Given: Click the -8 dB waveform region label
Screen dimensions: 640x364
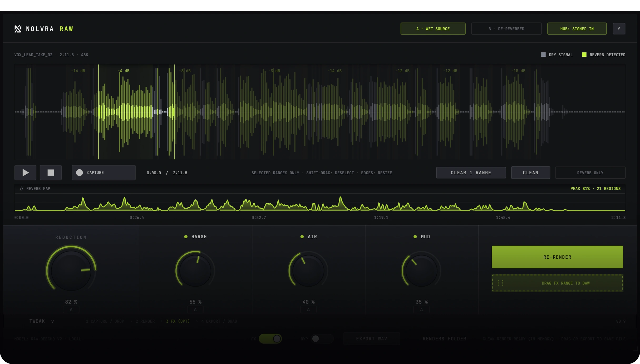Looking at the screenshot, I should pos(185,71).
